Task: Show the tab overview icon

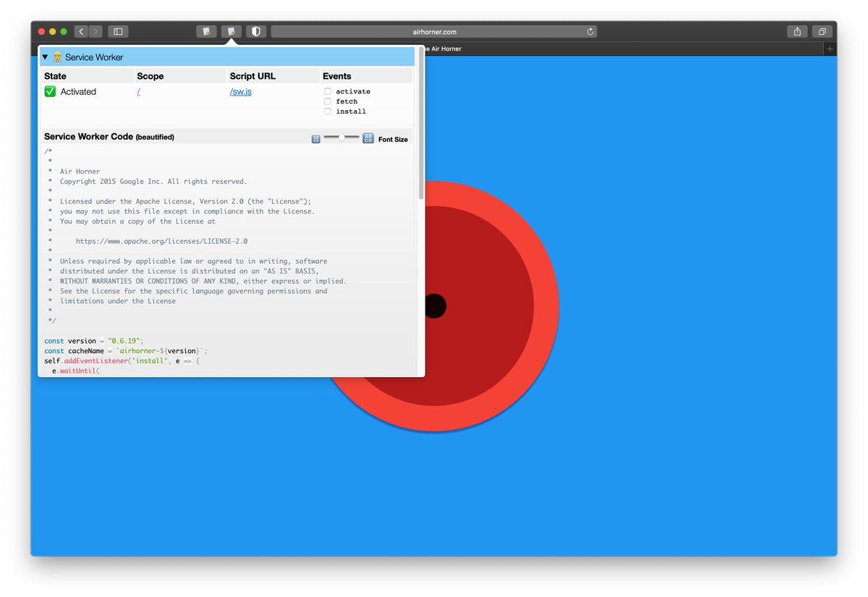Action: coord(822,32)
